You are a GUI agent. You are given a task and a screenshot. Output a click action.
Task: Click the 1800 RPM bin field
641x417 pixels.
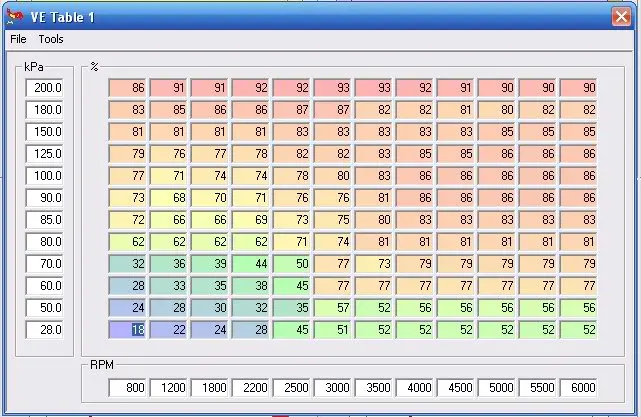point(209,388)
